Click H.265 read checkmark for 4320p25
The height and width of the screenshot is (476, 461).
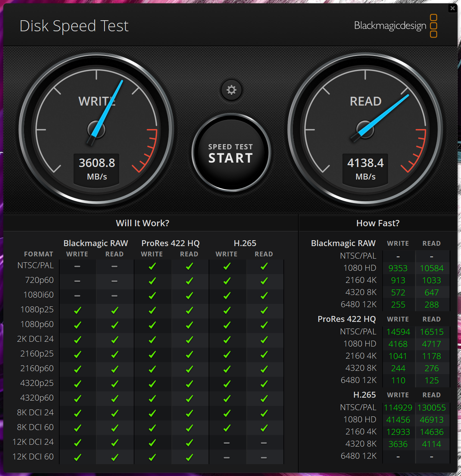pos(264,384)
